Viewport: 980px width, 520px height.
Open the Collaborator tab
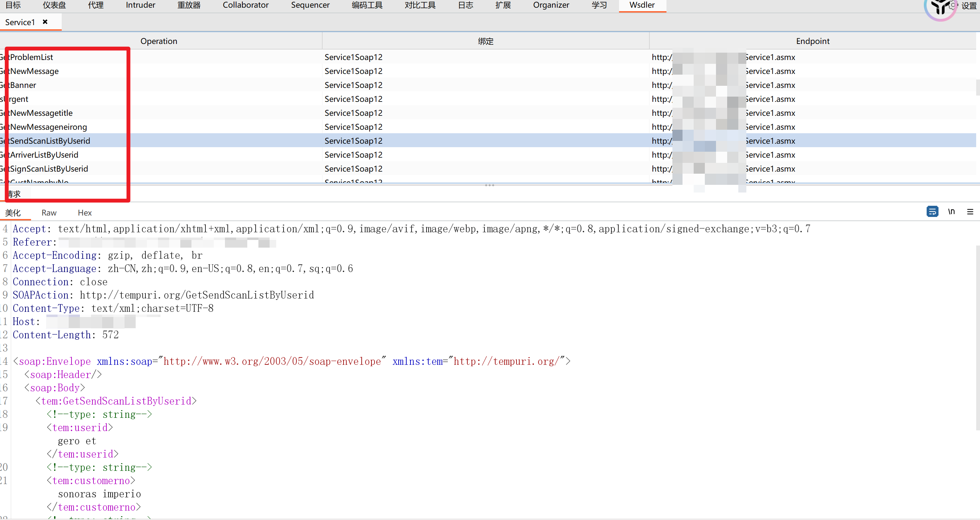point(246,5)
